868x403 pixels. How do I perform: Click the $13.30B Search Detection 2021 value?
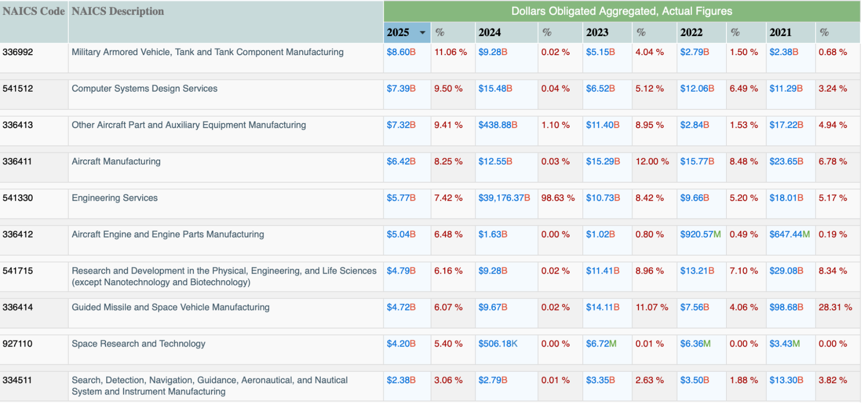coord(786,380)
